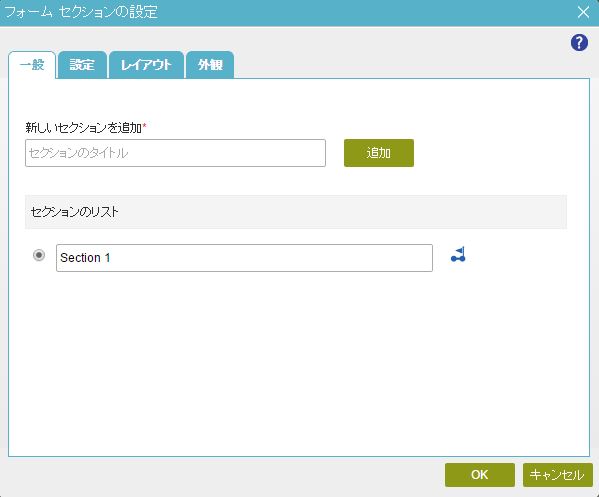Click the セクションのリスト header bar
The height and width of the screenshot is (497, 599).
click(x=296, y=212)
